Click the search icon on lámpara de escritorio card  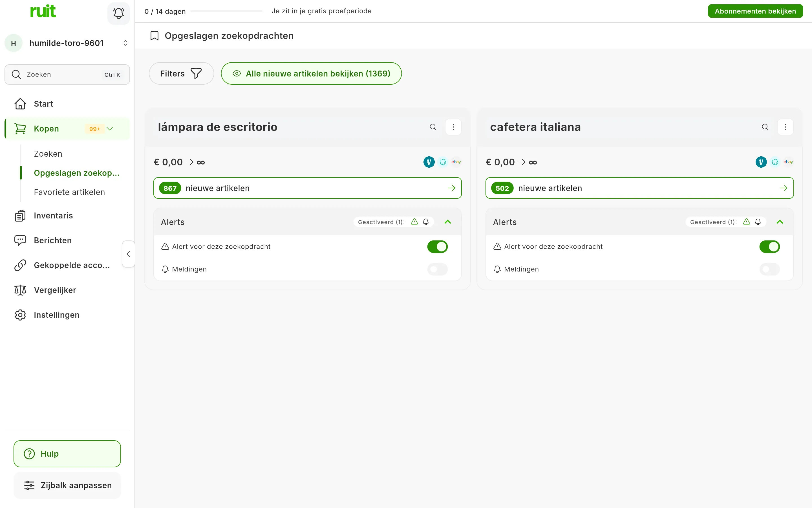[x=433, y=127]
